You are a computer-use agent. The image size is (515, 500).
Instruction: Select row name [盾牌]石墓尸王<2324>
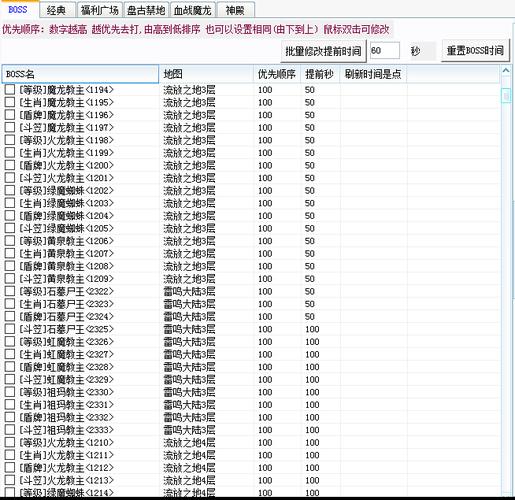pos(66,317)
